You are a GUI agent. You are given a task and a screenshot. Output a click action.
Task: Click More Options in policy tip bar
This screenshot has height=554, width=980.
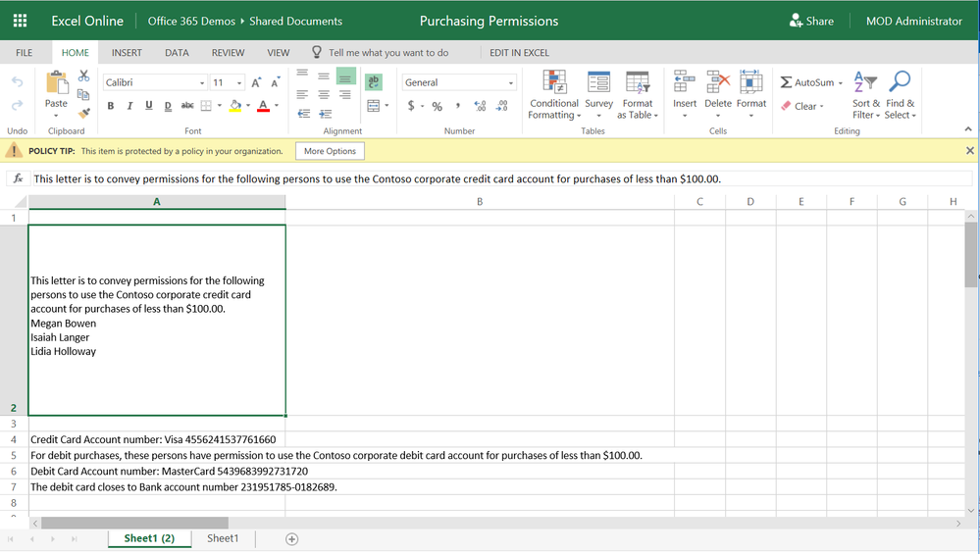click(x=330, y=151)
